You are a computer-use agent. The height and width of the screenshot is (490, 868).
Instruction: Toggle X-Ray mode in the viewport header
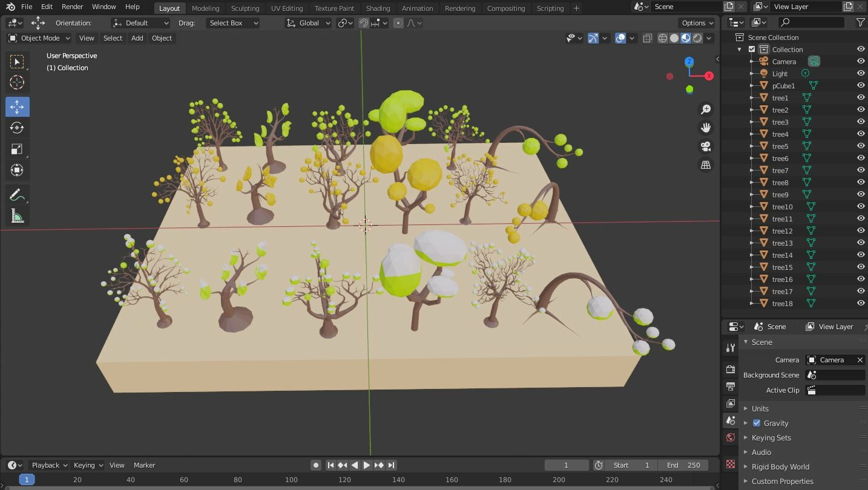[x=647, y=38]
